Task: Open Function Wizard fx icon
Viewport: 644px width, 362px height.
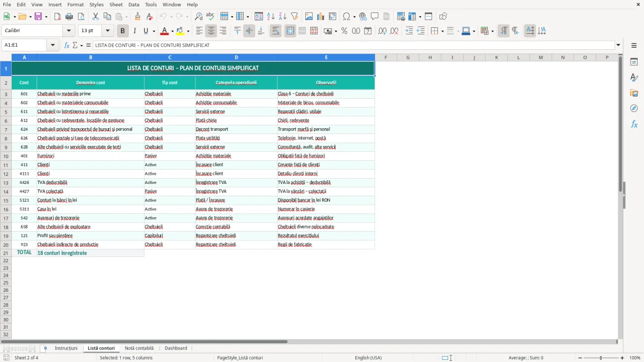Action: click(67, 45)
